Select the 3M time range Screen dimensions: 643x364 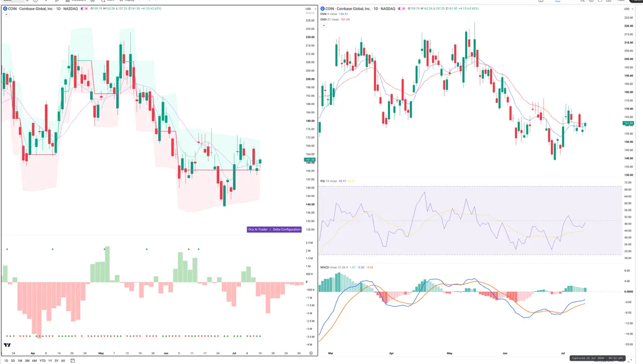point(27,361)
